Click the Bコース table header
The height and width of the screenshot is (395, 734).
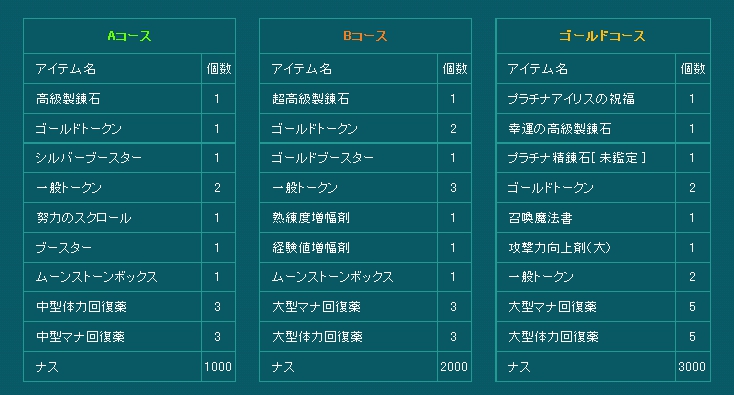[x=365, y=36]
